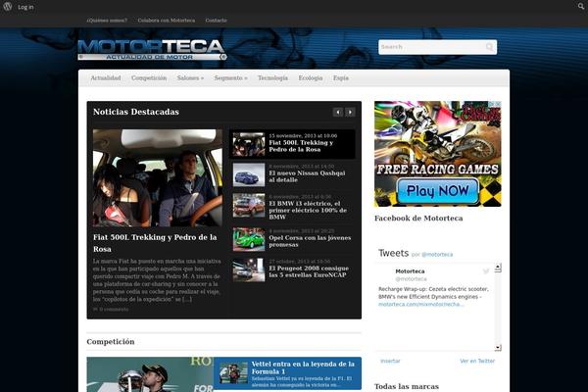Open El BMW i3 eléctrico article
588x392 pixels.
click(308, 210)
